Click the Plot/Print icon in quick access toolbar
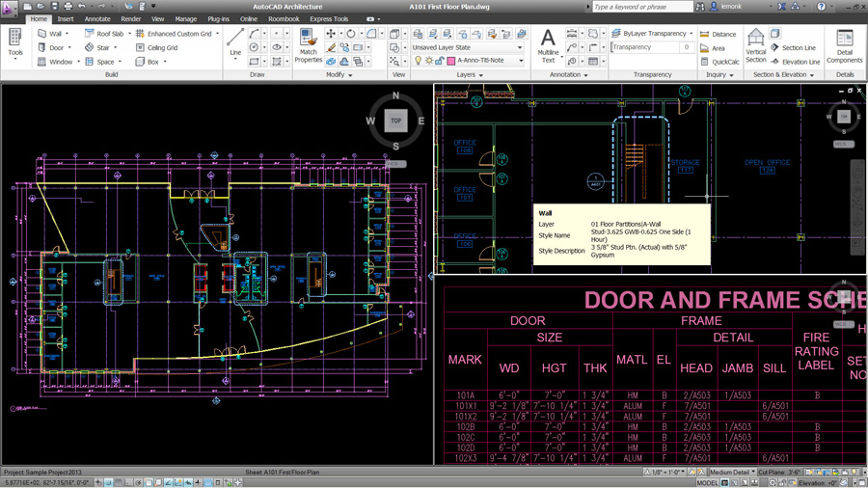 [x=68, y=6]
